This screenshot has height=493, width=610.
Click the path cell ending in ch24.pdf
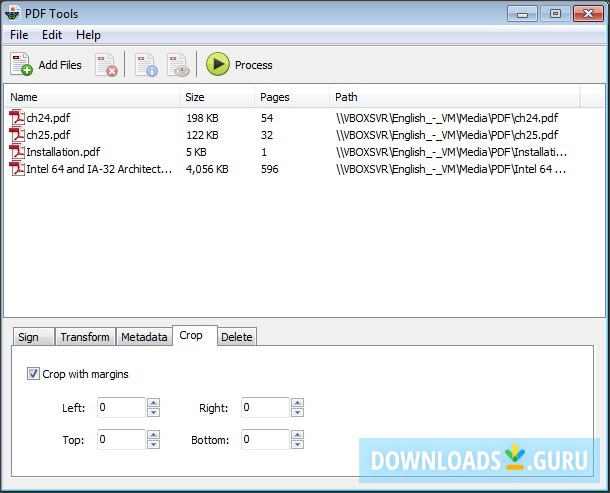(x=447, y=118)
